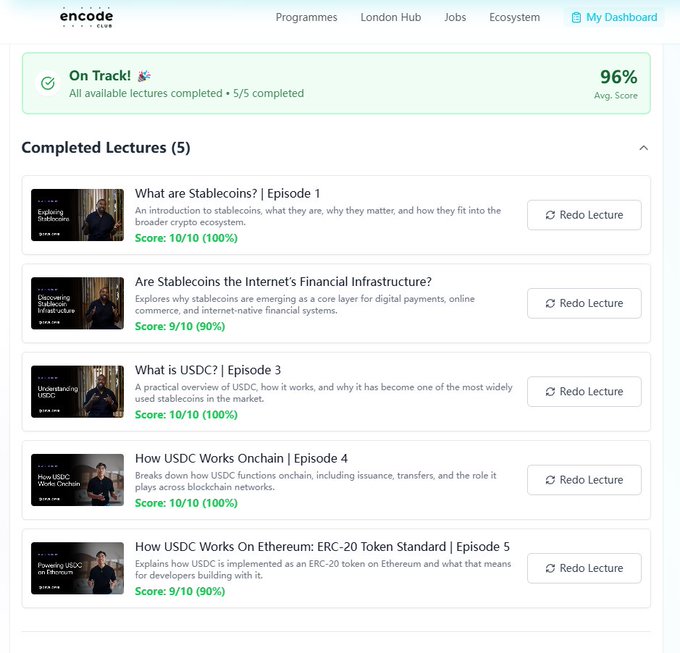Screen dimensions: 680x653
Task: Click title 'What is USDC? | Episode 3'
Action: (208, 370)
